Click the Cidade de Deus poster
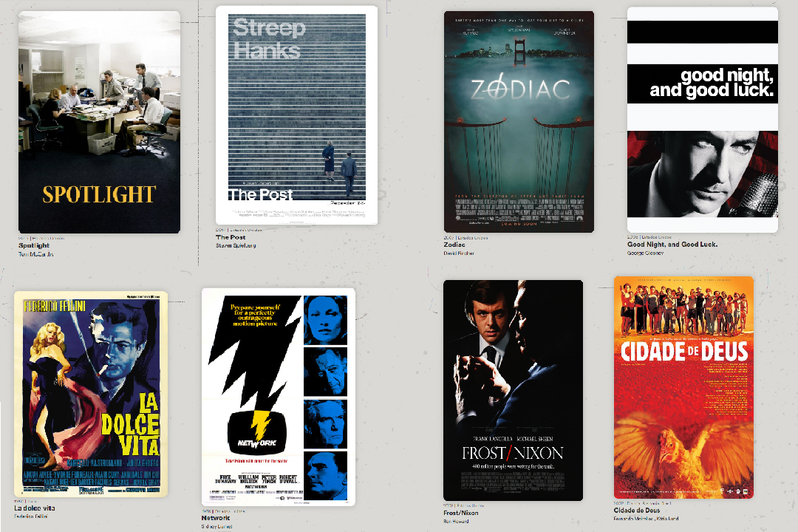 click(x=683, y=387)
